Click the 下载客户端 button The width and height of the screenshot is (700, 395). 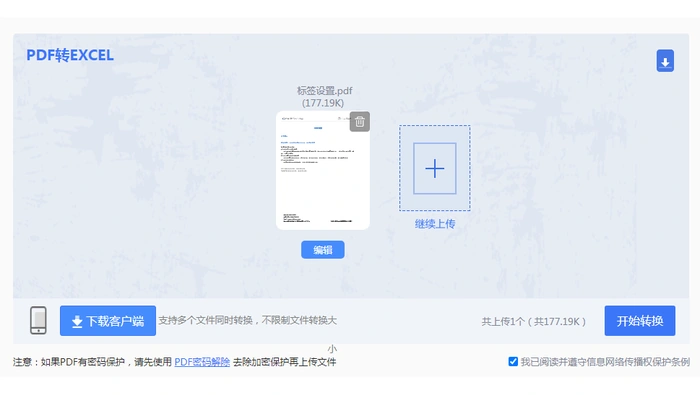[108, 320]
